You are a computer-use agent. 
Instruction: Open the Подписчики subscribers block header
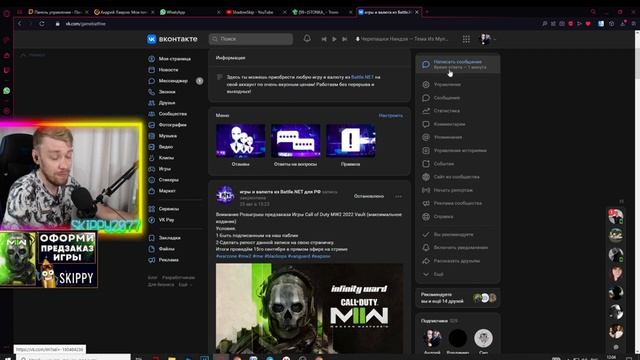[440, 321]
